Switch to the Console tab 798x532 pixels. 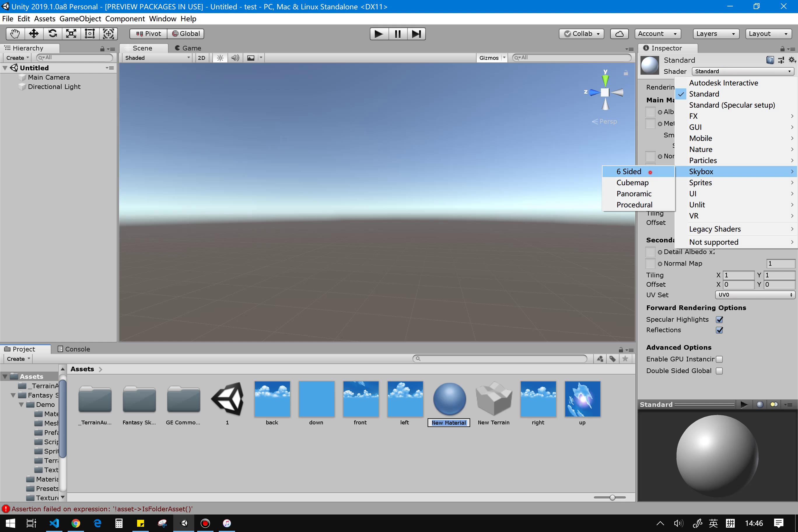pyautogui.click(x=73, y=349)
